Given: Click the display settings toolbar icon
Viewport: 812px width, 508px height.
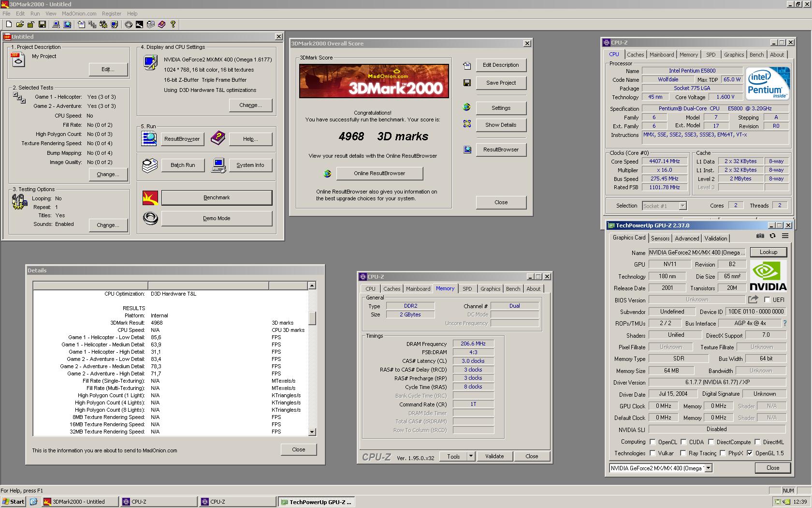Looking at the screenshot, I should [115, 24].
